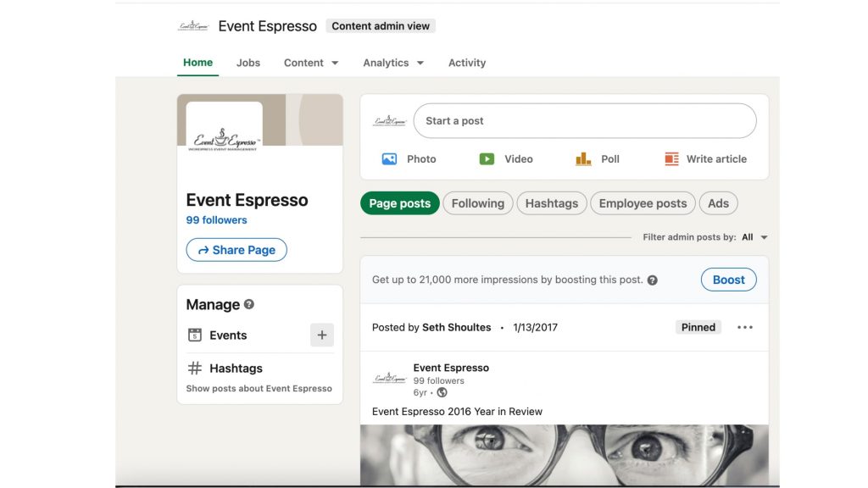Screen dimensions: 868x488
Task: Open the pinned post eyeglasses image
Action: pos(564,455)
